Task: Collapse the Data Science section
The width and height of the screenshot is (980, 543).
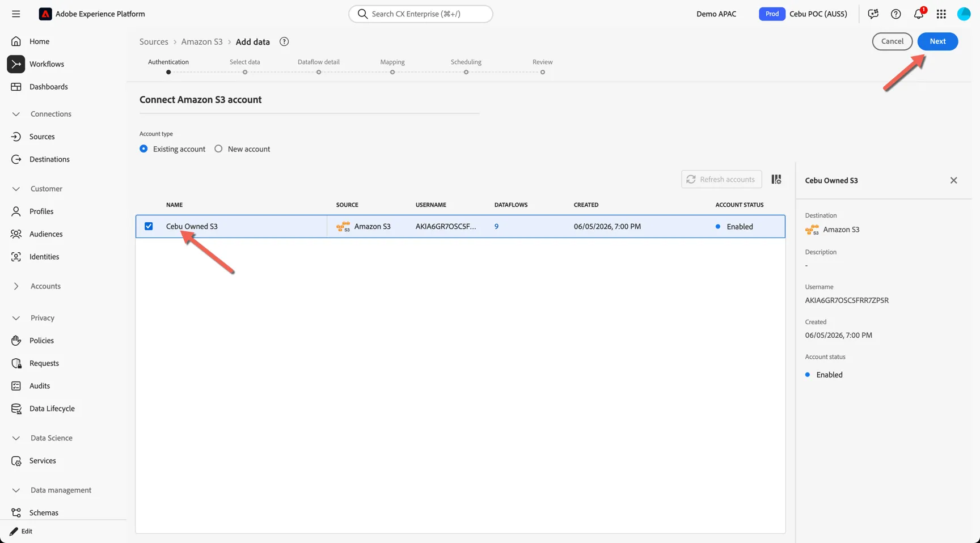Action: point(16,438)
